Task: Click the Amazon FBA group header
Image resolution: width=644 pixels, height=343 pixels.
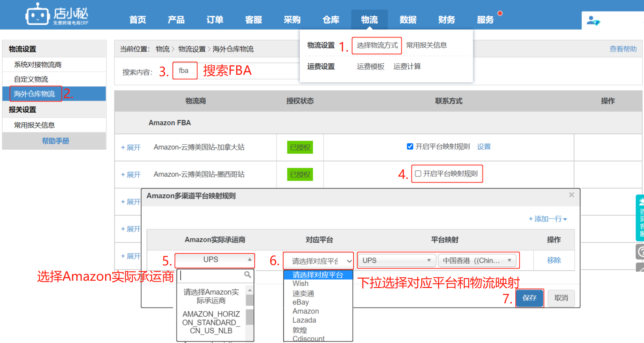Action: pos(170,123)
